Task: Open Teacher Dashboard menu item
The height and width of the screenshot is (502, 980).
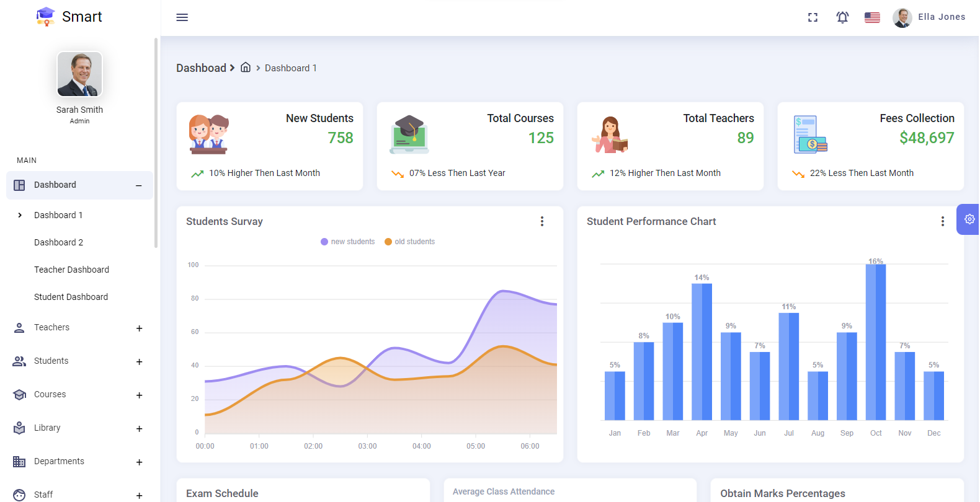Action: tap(71, 270)
